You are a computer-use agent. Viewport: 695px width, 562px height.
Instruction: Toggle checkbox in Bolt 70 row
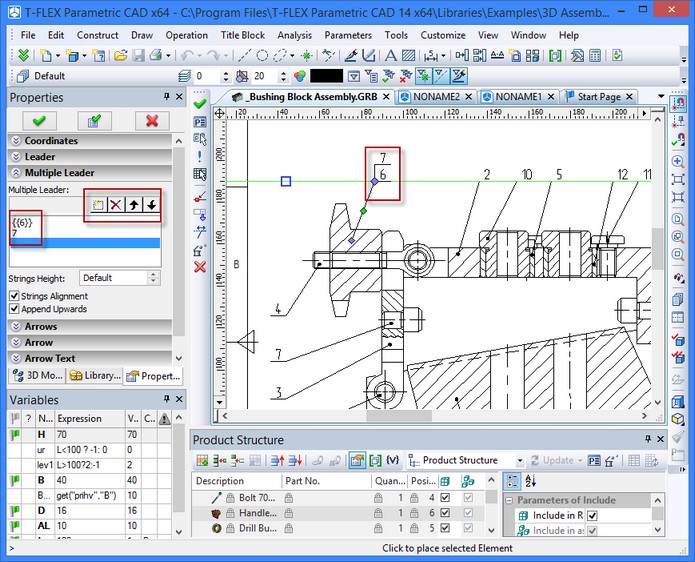tap(445, 498)
